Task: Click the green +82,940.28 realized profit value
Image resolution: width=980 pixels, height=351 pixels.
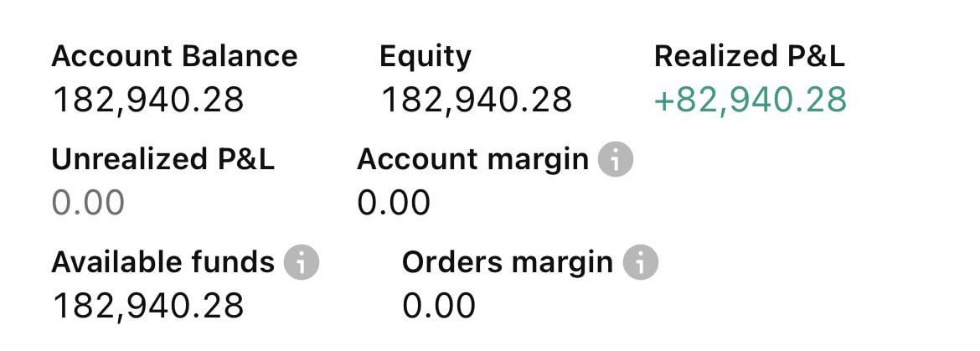Action: click(x=750, y=100)
